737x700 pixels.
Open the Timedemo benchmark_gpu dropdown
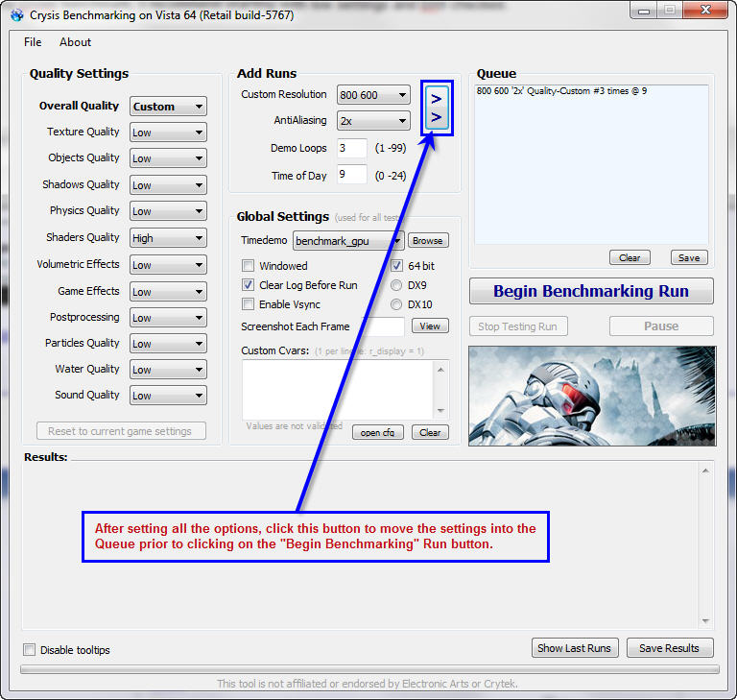348,241
